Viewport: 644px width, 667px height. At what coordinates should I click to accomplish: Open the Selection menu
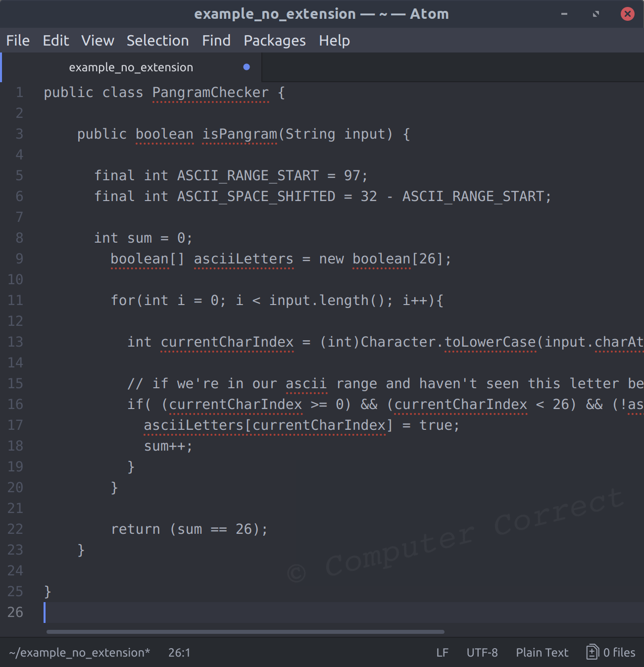pyautogui.click(x=157, y=41)
